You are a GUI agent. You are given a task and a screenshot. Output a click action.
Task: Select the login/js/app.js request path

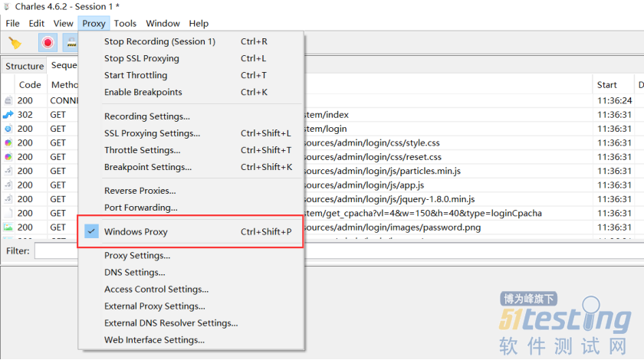[364, 185]
